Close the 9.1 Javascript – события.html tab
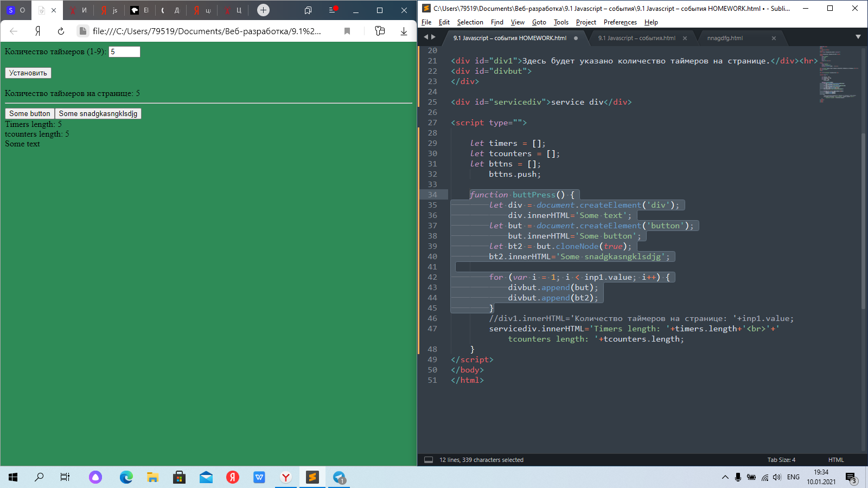This screenshot has width=868, height=488. (685, 38)
